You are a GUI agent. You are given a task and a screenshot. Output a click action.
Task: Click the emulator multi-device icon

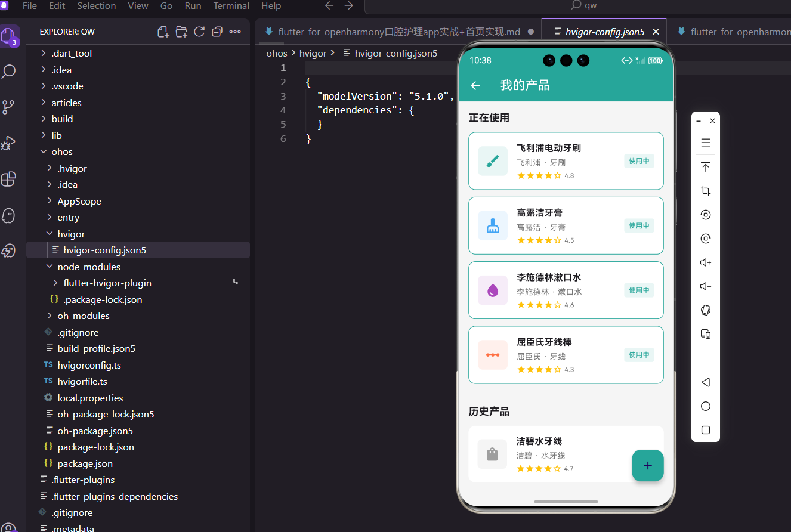point(706,334)
